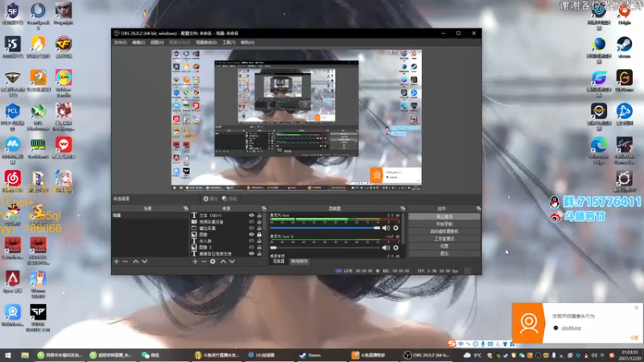Open the 帮助(H) menu in OBS
Screen dimensions: 644x362
tap(247, 43)
